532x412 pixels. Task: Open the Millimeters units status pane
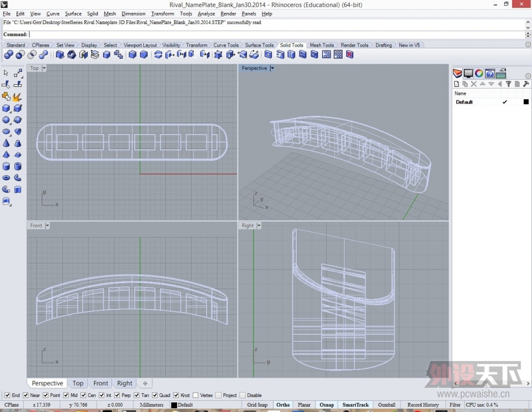[151, 404]
